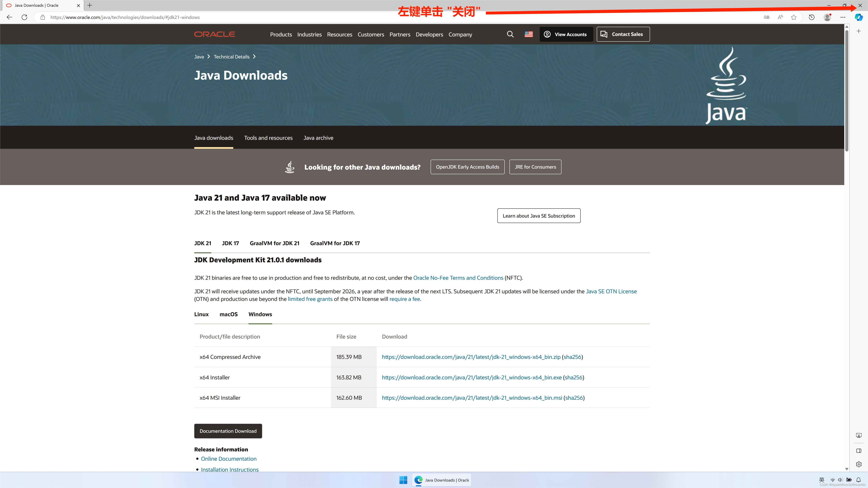Click the Documentation Download button
This screenshot has width=868, height=488.
(228, 431)
